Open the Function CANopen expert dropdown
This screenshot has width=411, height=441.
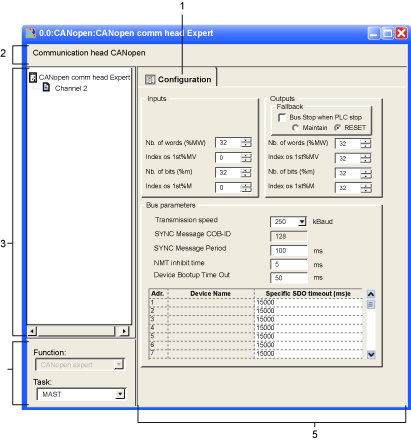tap(119, 365)
